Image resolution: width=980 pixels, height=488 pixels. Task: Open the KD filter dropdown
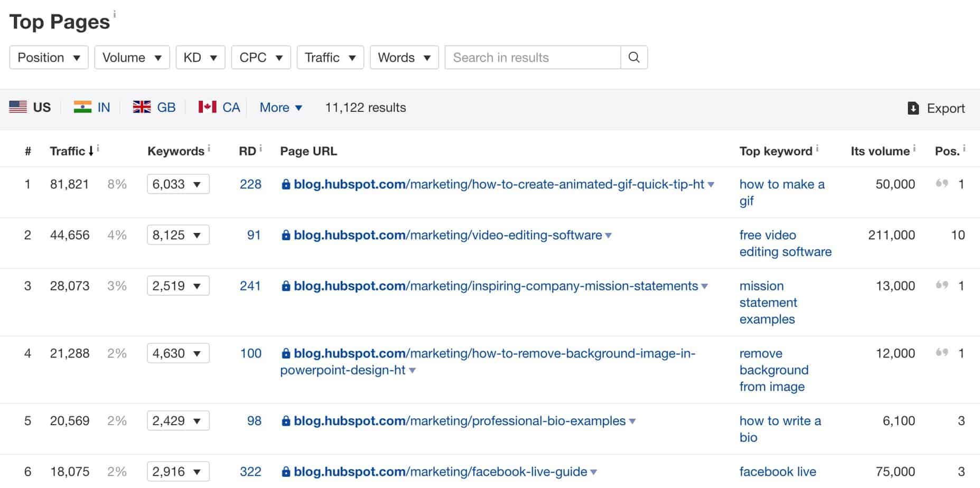tap(200, 57)
